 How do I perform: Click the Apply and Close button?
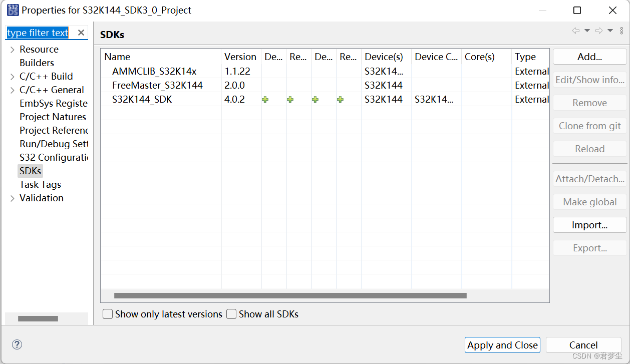[x=502, y=345]
